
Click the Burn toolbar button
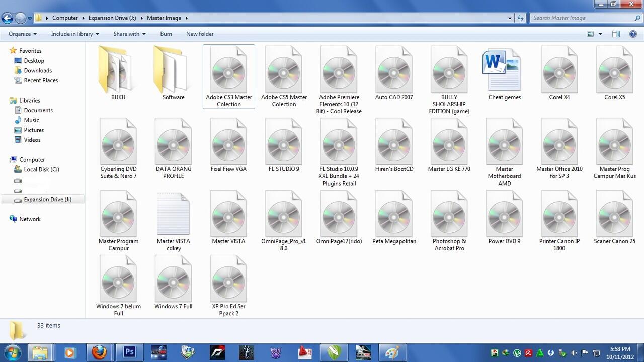pos(166,34)
